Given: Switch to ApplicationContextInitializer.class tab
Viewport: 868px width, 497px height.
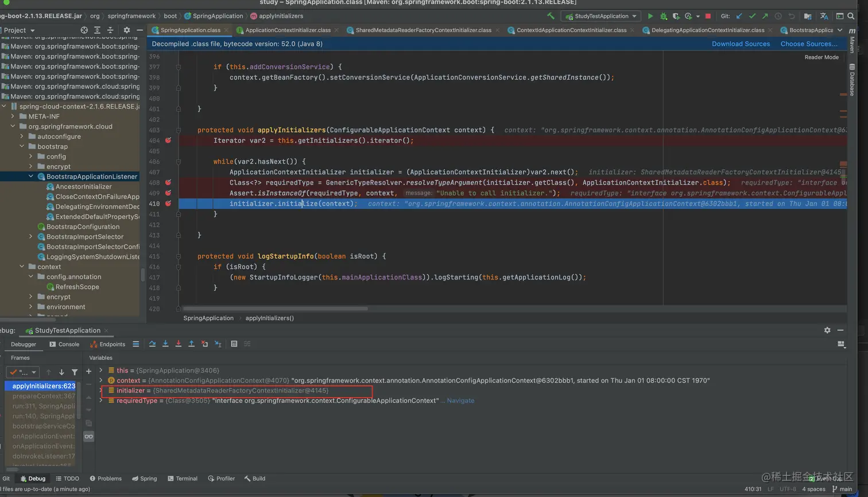Looking at the screenshot, I should [x=287, y=30].
